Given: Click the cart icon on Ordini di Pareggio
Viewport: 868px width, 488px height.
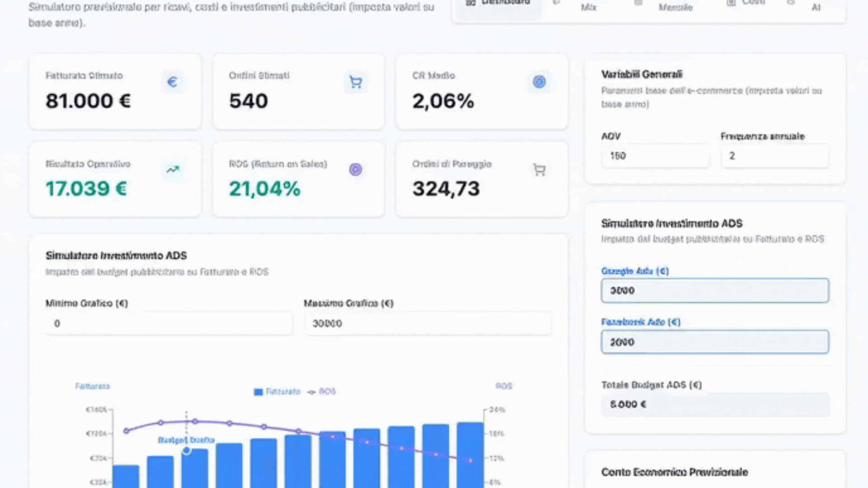Looking at the screenshot, I should (539, 170).
